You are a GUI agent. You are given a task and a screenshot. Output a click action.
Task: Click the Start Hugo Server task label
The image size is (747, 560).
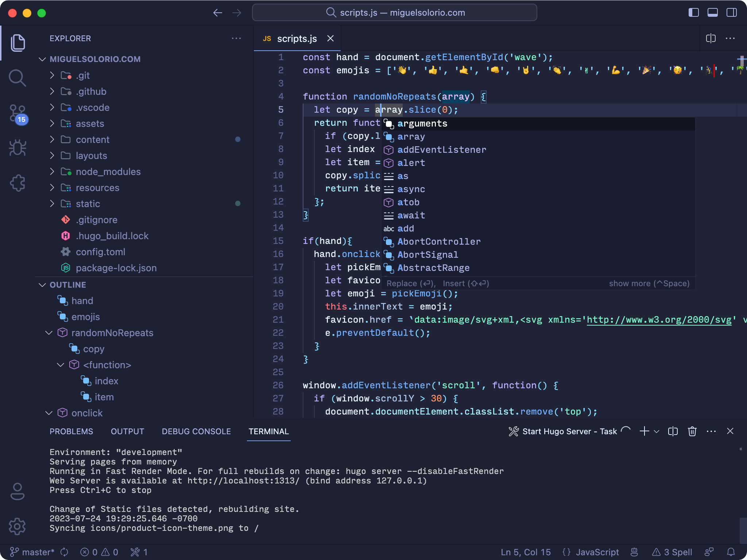pyautogui.click(x=569, y=431)
